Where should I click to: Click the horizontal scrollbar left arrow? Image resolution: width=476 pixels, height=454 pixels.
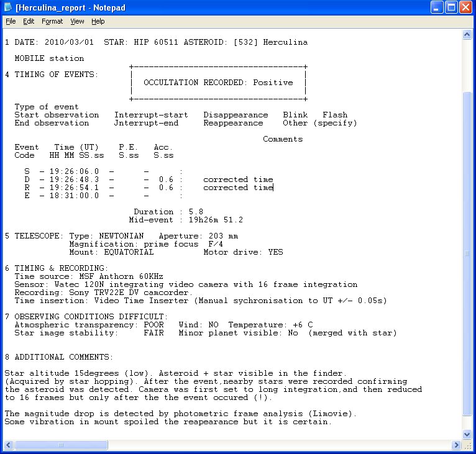[x=9, y=445]
